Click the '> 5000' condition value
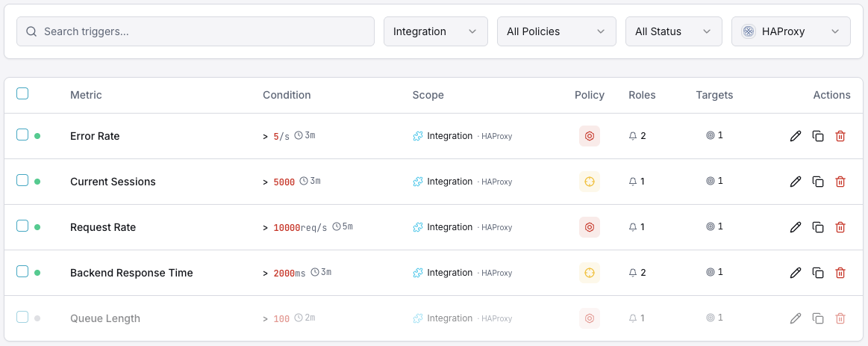868x346 pixels. (279, 182)
